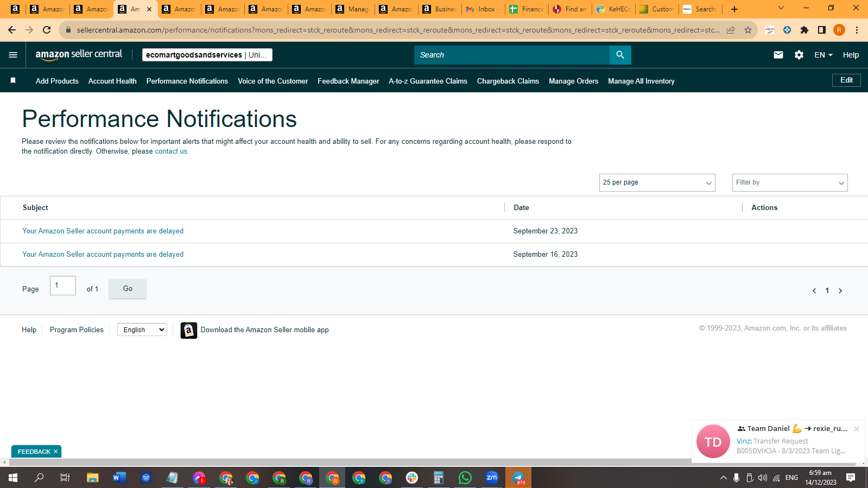Expand the EN language selector
The height and width of the screenshot is (488, 868).
click(x=823, y=55)
